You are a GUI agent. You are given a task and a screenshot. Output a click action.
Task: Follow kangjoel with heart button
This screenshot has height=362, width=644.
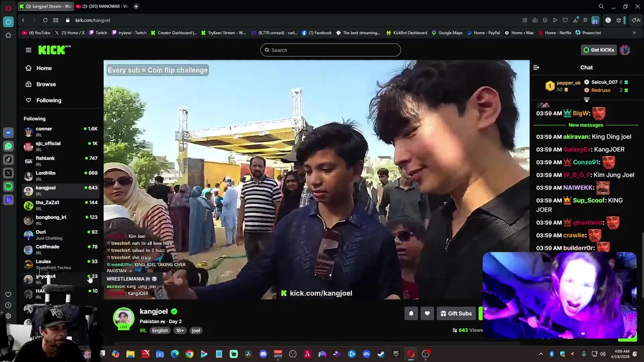pos(427,313)
